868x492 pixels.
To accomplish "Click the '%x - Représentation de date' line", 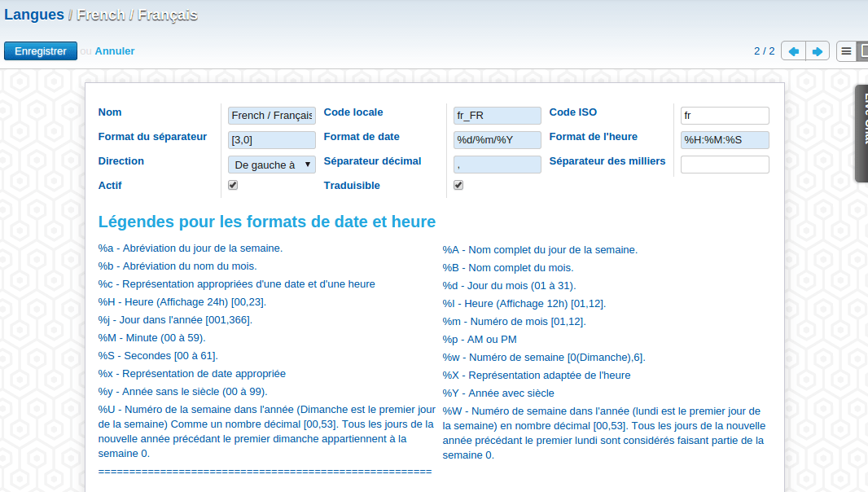I will point(192,373).
